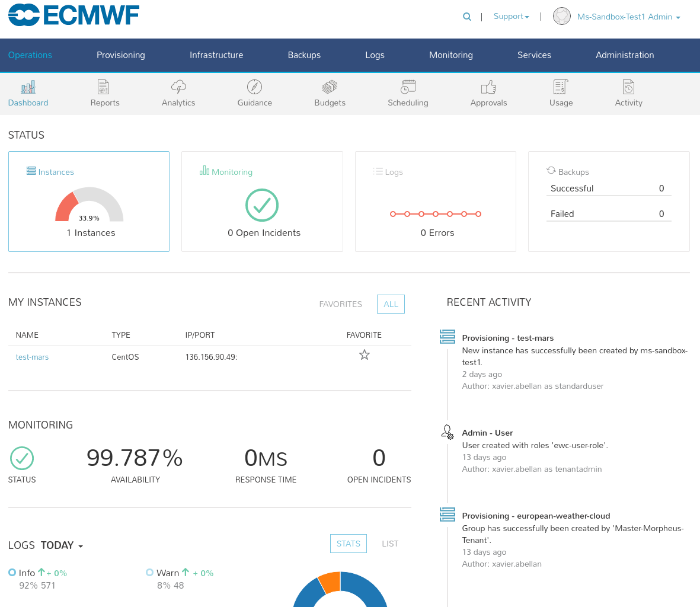
Task: Open the Reports icon
Action: [x=104, y=87]
